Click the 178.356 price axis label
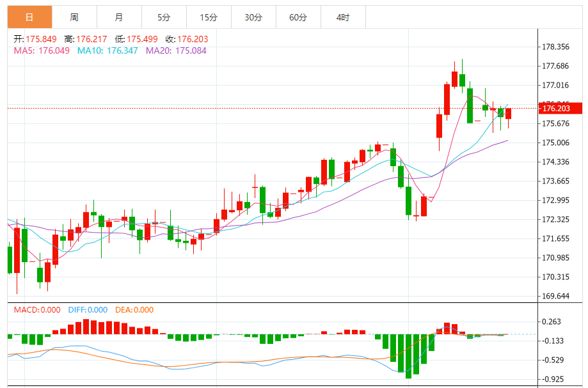Viewport: 588px width, 388px height. [555, 47]
